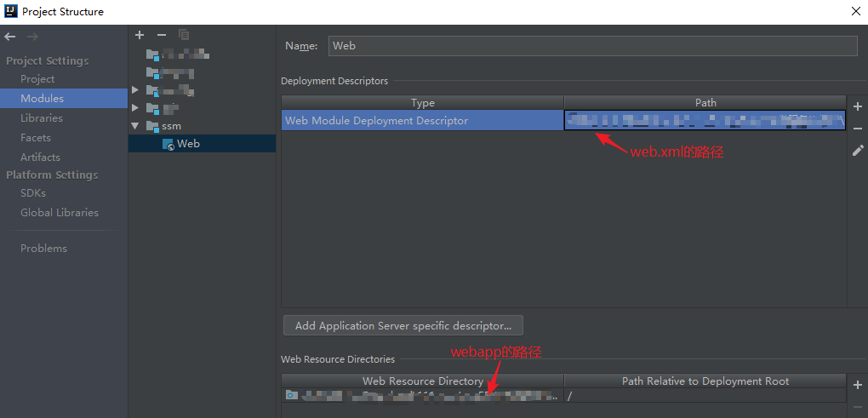The width and height of the screenshot is (868, 418).
Task: Open Facets settings page
Action: click(36, 138)
